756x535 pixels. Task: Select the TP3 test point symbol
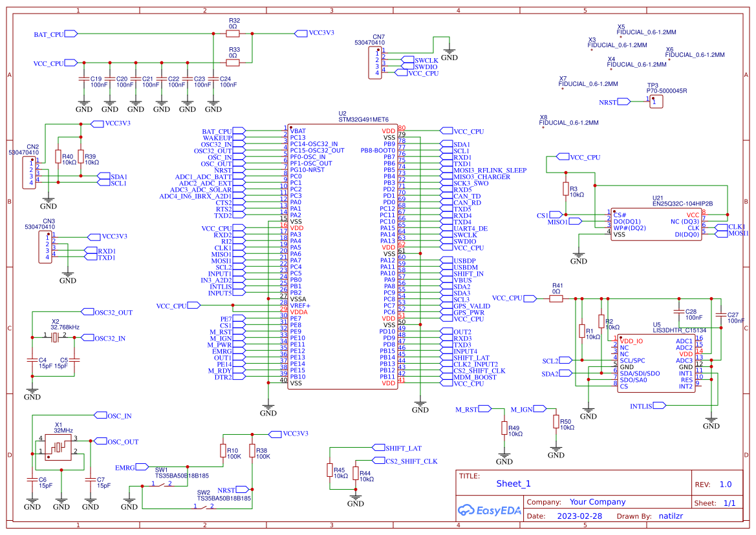[x=655, y=101]
